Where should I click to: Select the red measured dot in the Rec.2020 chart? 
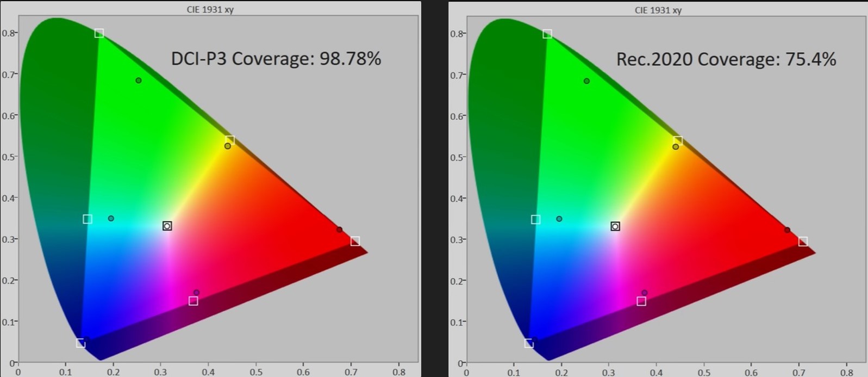(x=787, y=230)
